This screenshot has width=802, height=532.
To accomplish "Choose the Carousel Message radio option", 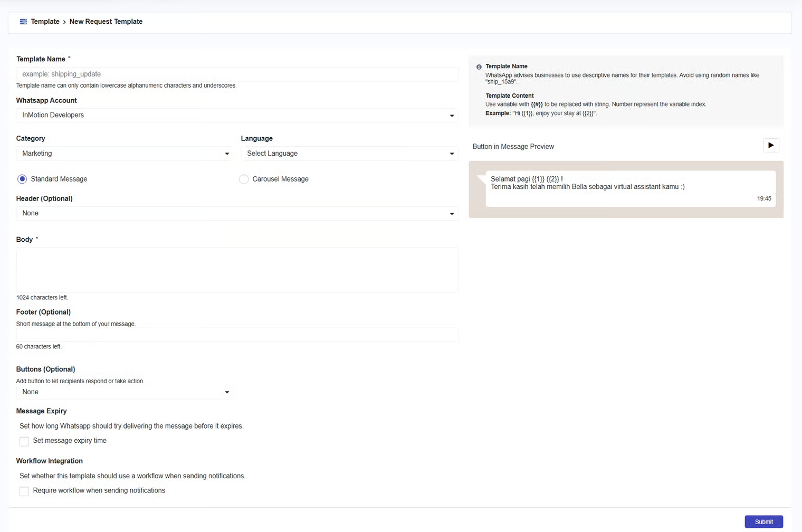I will pyautogui.click(x=244, y=179).
